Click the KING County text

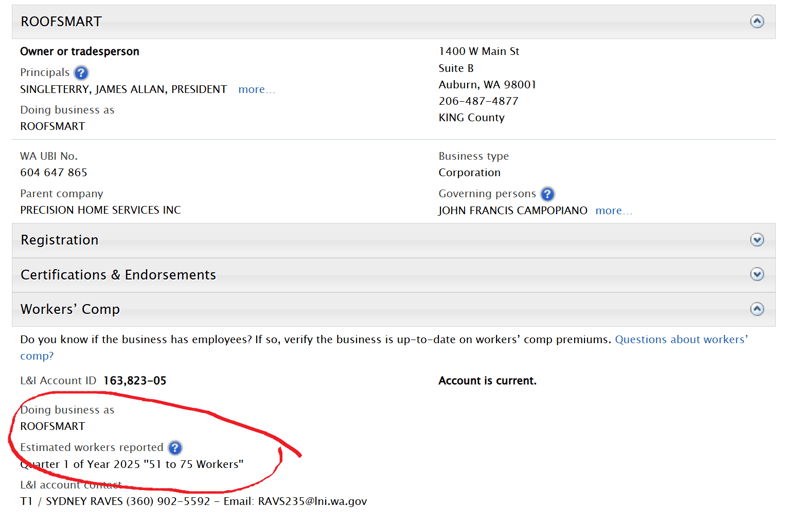click(471, 118)
